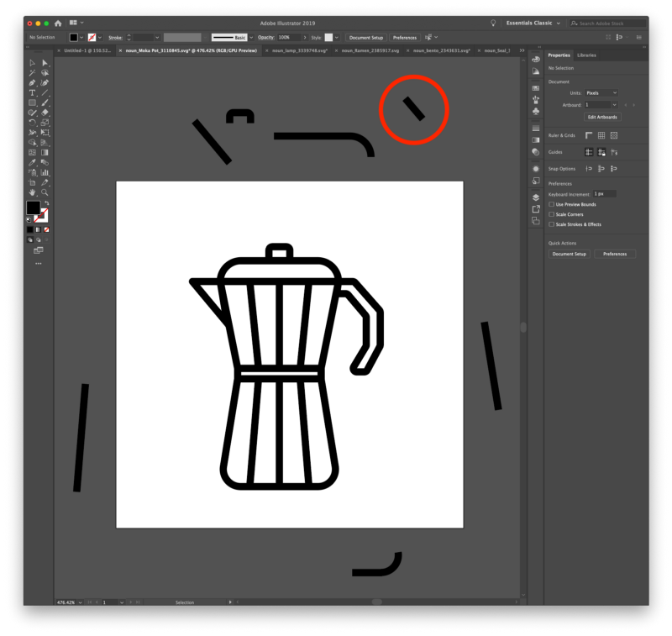Open the graphic Style dropdown
Screen dimensions: 672x636
pos(337,38)
